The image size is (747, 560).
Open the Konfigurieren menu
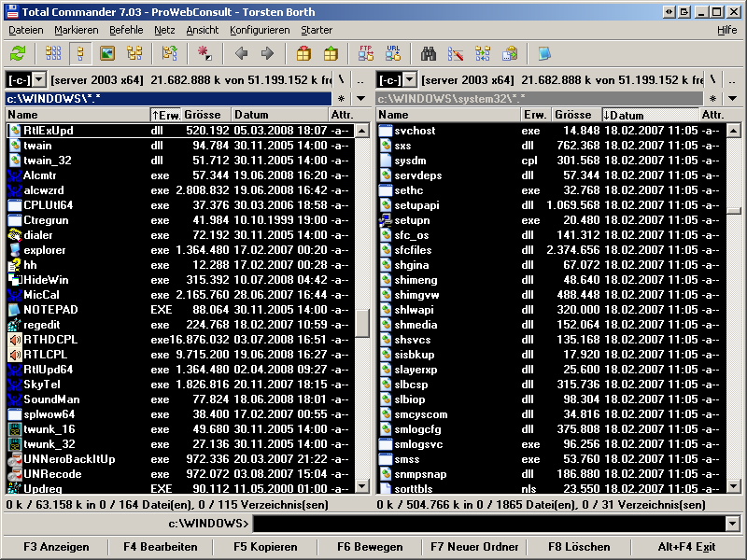[x=260, y=30]
